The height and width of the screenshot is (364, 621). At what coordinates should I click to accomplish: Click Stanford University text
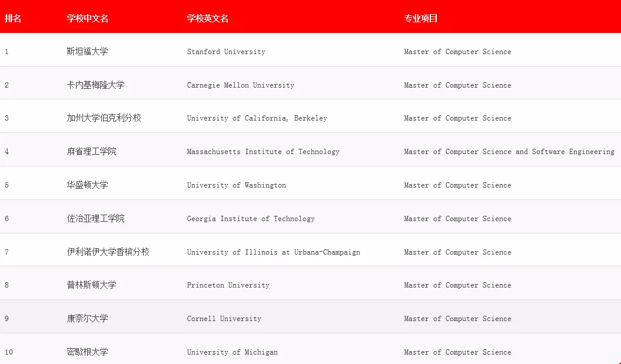click(226, 51)
